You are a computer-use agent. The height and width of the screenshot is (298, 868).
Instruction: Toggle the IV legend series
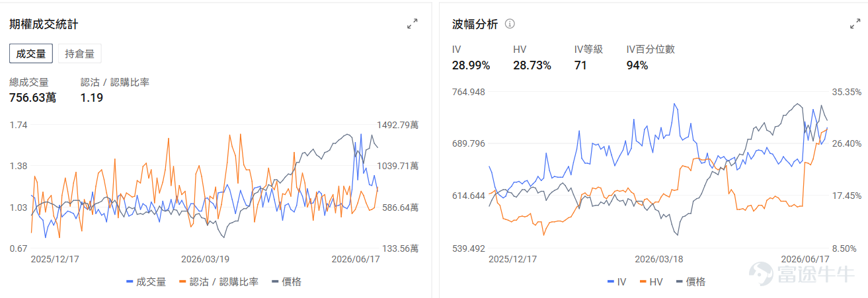click(616, 281)
